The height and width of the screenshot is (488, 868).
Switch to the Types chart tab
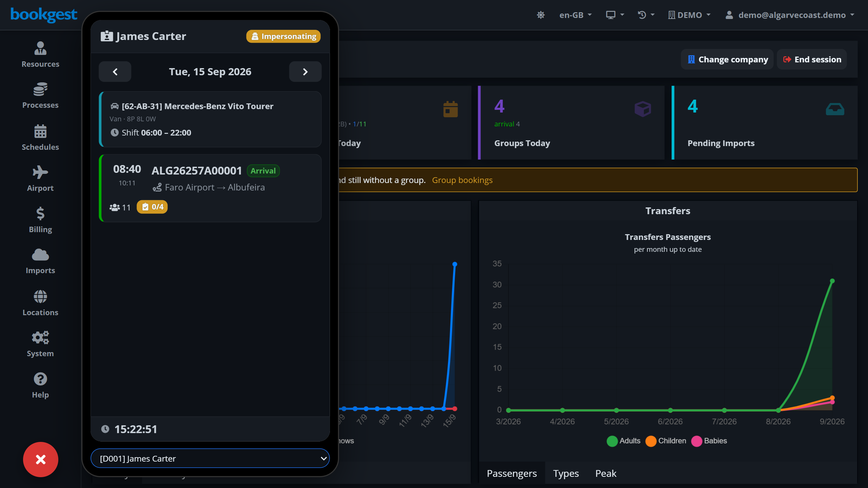click(x=566, y=473)
